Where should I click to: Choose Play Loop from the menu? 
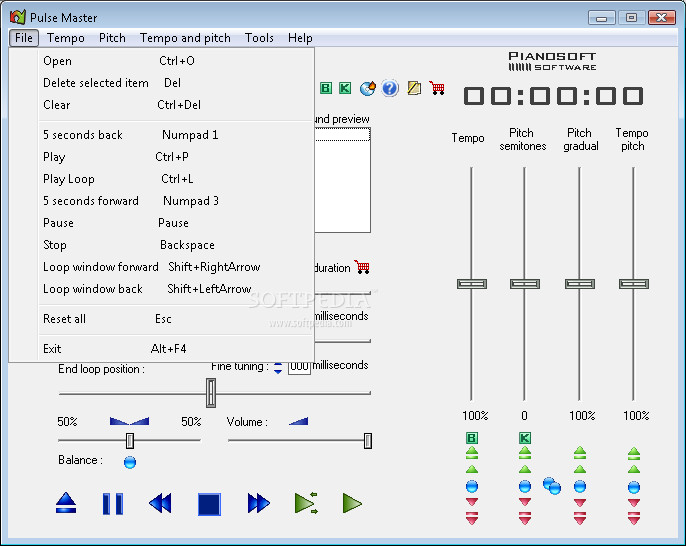point(176,178)
